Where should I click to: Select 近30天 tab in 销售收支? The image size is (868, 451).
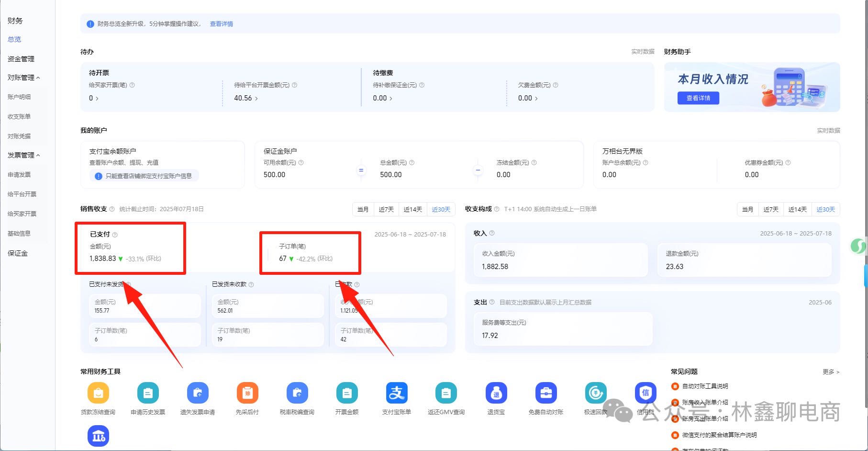tap(441, 209)
